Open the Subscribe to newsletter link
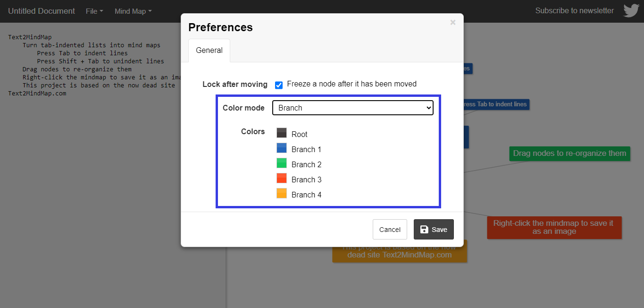 tap(574, 10)
